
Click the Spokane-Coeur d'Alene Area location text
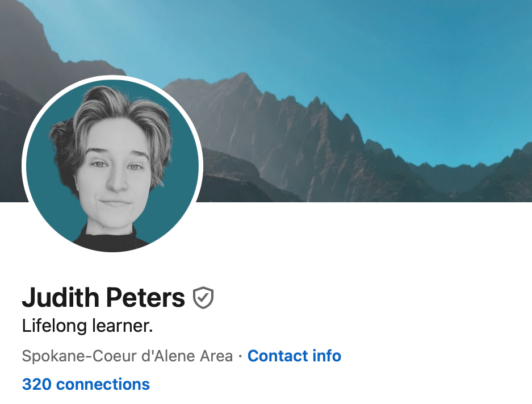click(x=128, y=356)
